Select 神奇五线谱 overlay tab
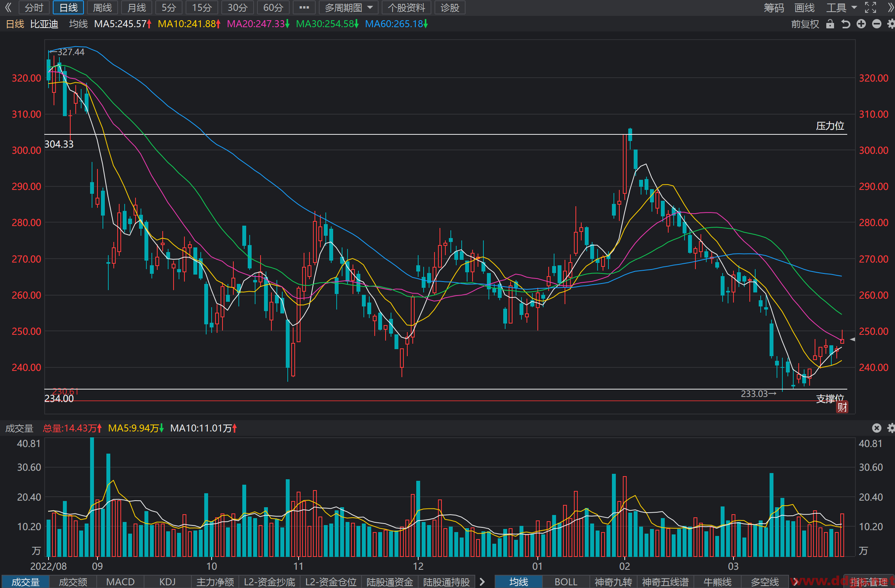 [665, 582]
